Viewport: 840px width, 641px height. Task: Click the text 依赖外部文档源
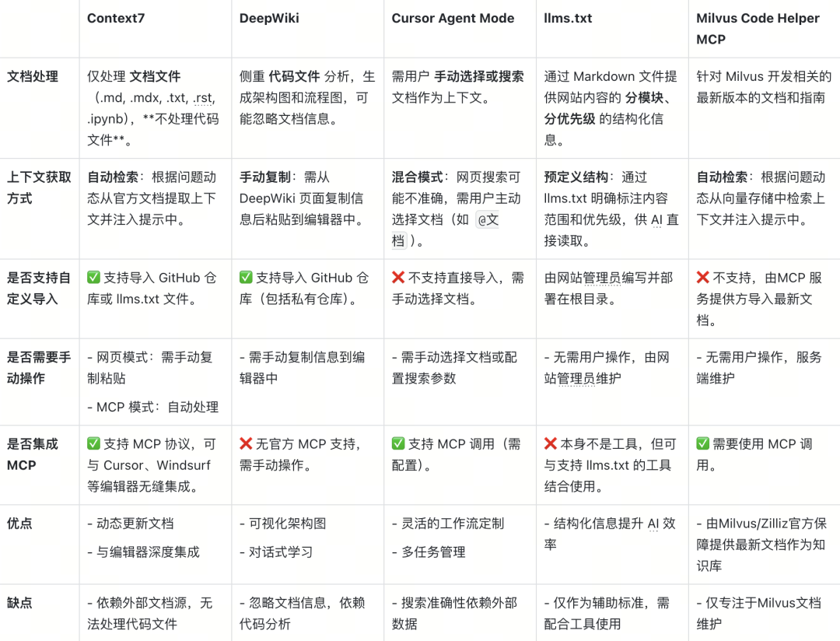(142, 603)
